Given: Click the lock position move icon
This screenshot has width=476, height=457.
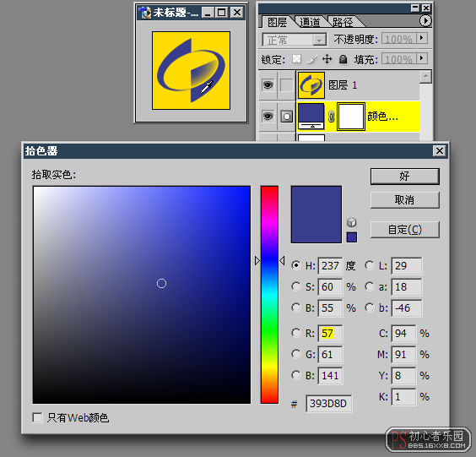Looking at the screenshot, I should pos(327,59).
